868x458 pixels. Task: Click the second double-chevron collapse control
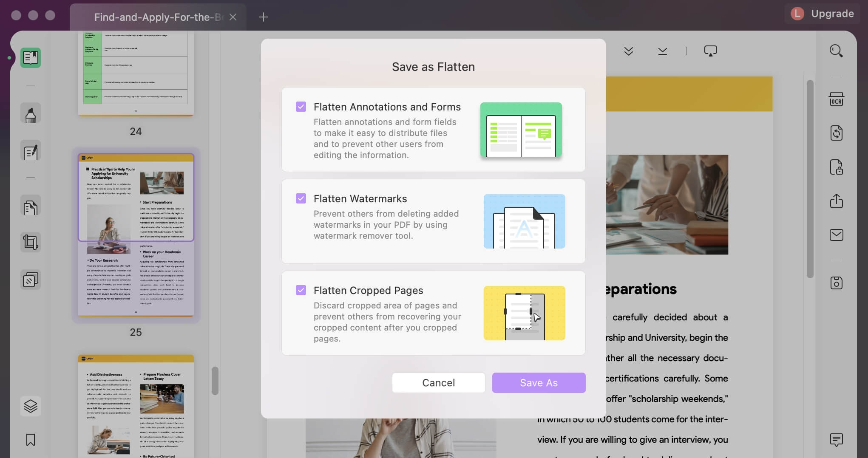662,51
